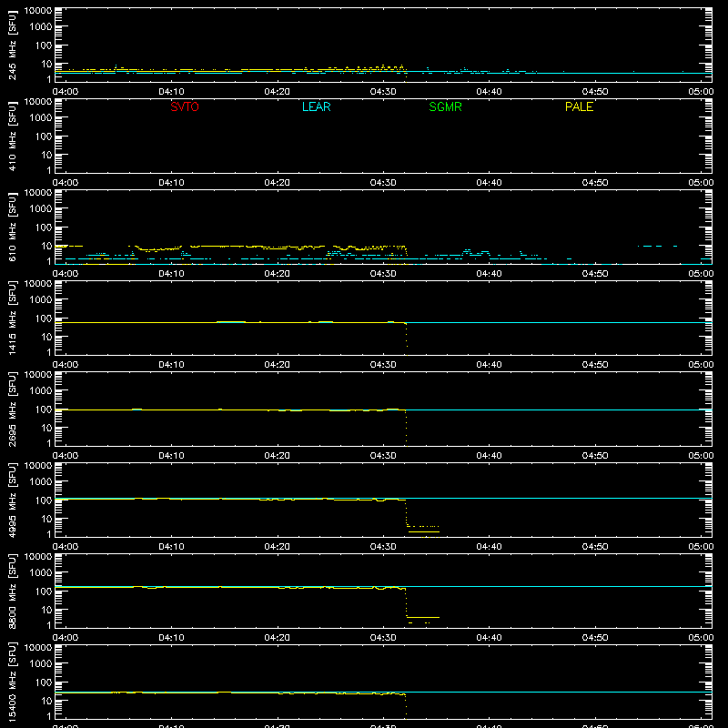Select the 410 MHz [SFU] axis label
This screenshot has height=728, width=728.
tap(13, 136)
